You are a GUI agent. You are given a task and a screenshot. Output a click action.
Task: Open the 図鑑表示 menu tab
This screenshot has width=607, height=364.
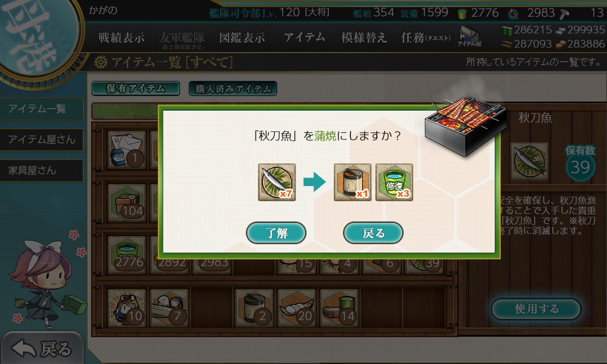[x=242, y=37]
